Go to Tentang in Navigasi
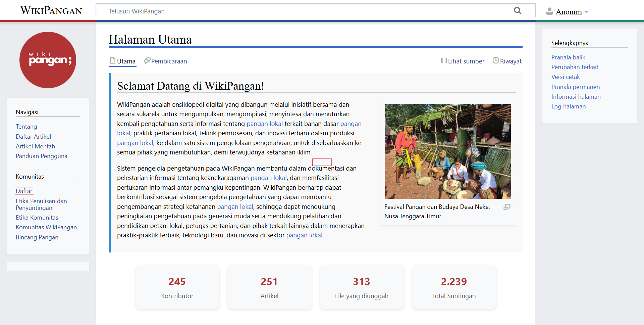The height and width of the screenshot is (325, 644). pos(26,127)
